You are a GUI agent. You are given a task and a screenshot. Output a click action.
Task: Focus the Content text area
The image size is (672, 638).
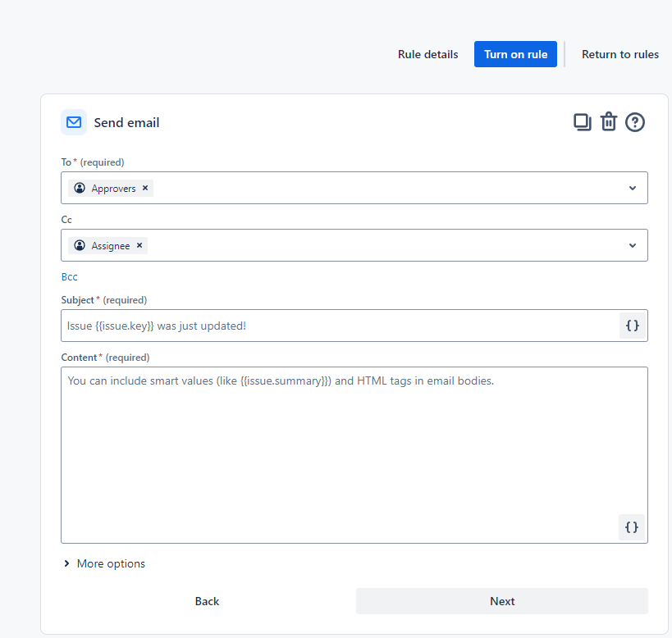(354, 455)
